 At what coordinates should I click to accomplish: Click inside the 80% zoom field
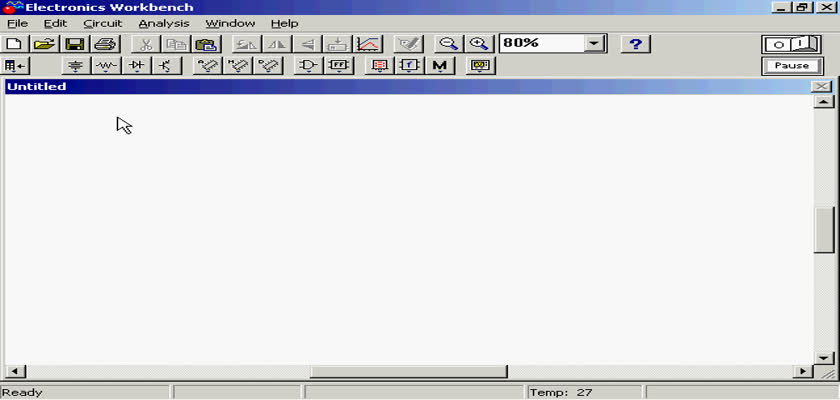(542, 44)
